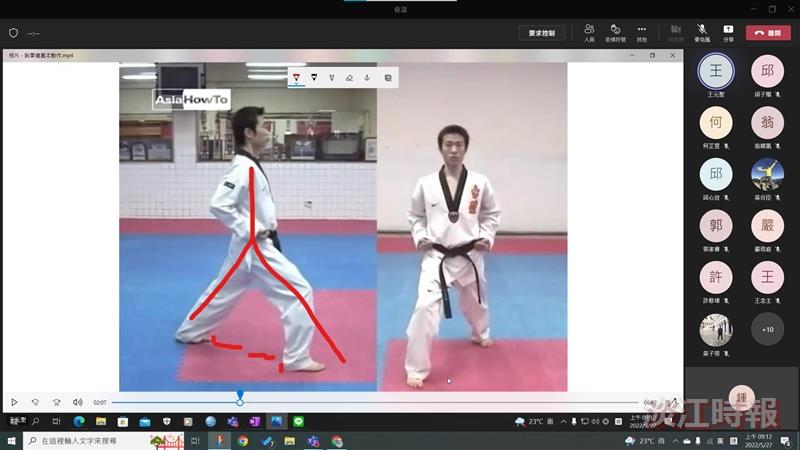Open File Explorer on the bottom taskbar

[290, 441]
